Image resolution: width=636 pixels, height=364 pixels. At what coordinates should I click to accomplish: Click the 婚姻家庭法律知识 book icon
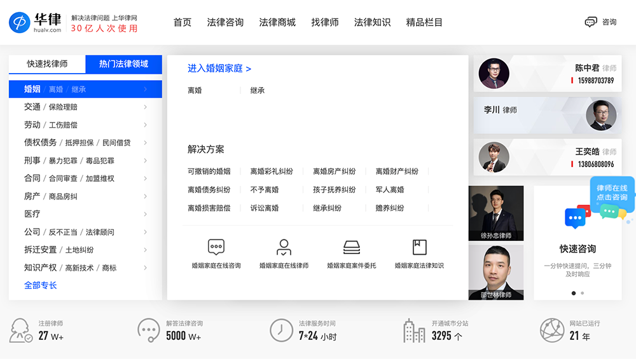[419, 247]
